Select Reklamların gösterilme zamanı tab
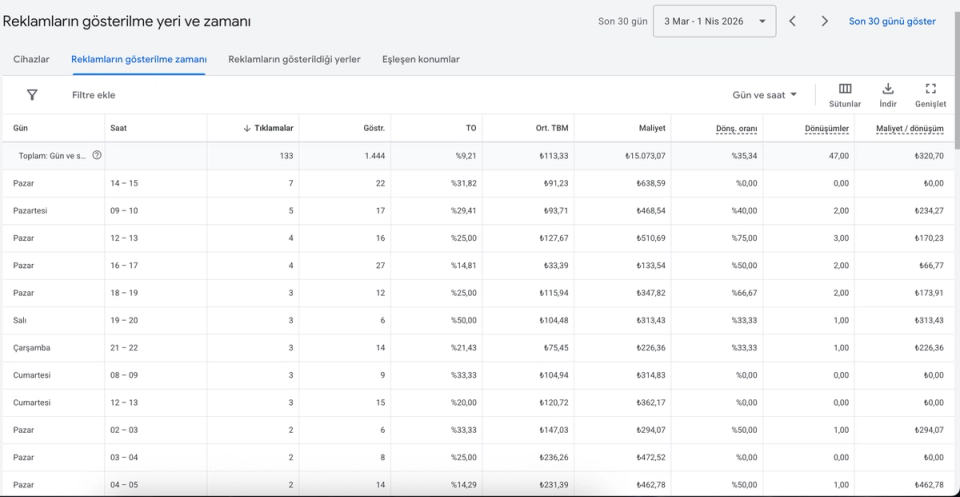 click(x=139, y=59)
